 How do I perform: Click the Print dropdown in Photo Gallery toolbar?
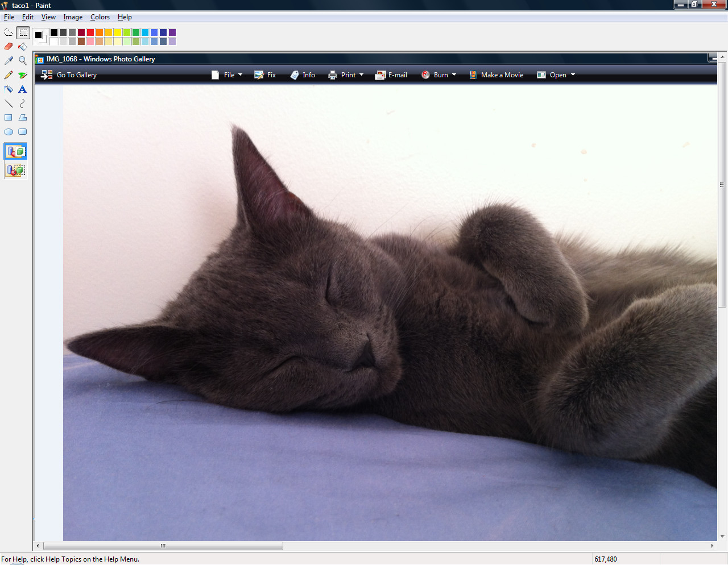pos(346,75)
